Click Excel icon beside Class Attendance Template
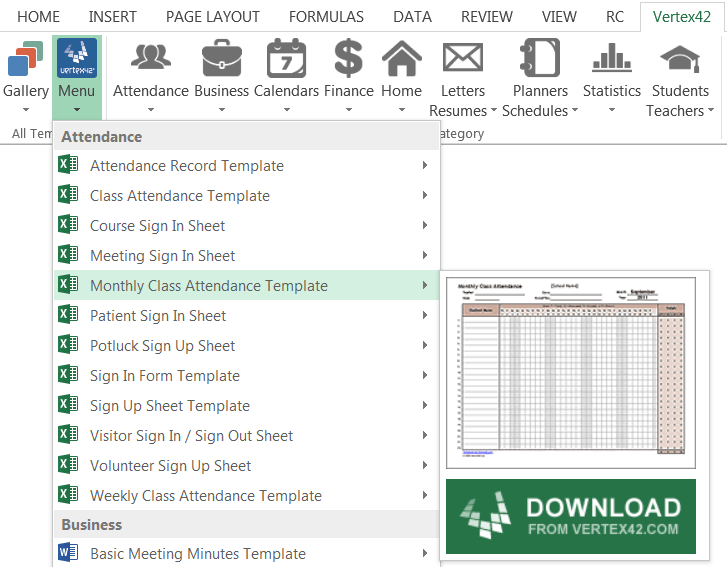The height and width of the screenshot is (567, 727). (x=68, y=195)
